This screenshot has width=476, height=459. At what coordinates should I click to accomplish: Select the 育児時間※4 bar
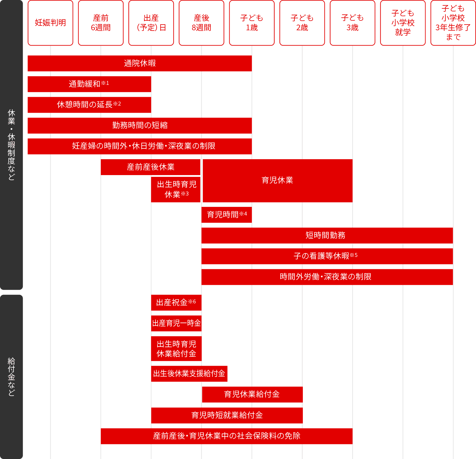(x=227, y=215)
